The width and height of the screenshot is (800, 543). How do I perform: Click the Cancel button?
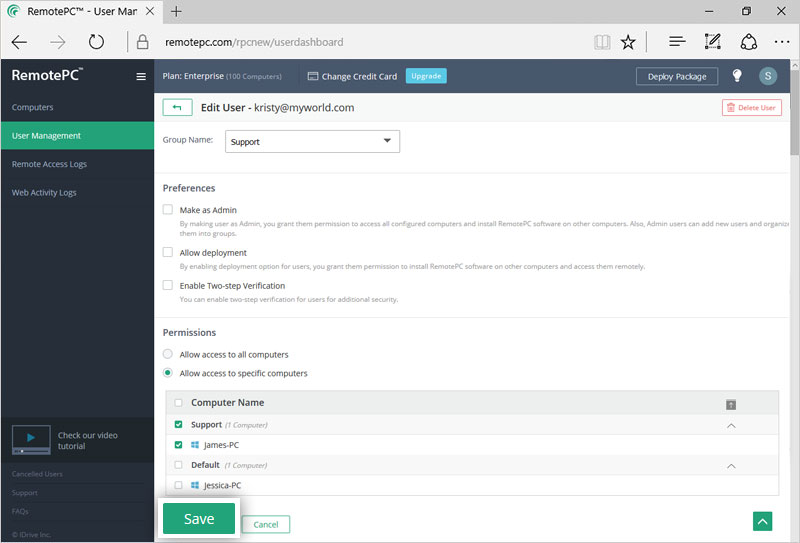pos(266,525)
